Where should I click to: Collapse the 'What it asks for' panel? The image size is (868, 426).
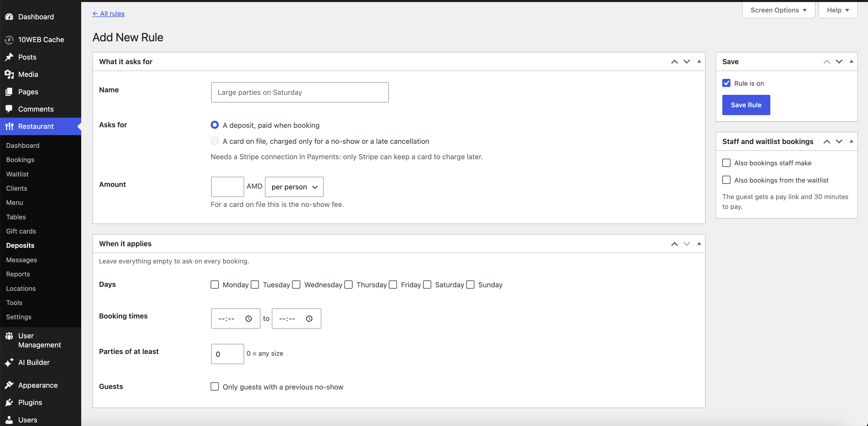click(699, 61)
